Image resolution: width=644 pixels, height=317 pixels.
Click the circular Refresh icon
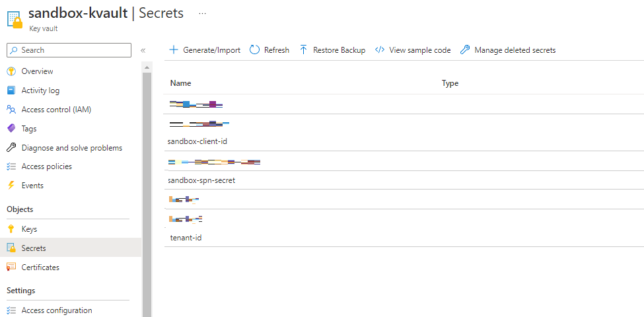point(255,50)
